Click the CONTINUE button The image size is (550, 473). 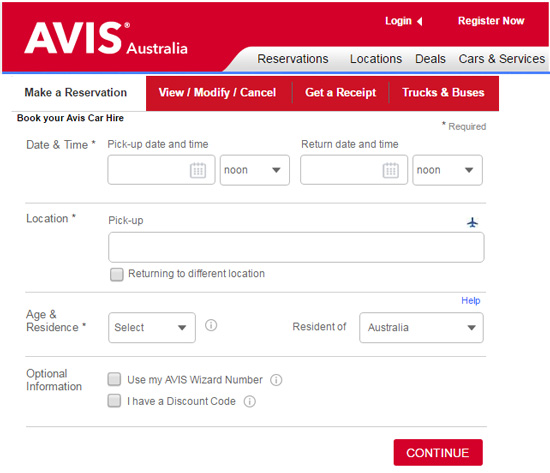click(438, 453)
